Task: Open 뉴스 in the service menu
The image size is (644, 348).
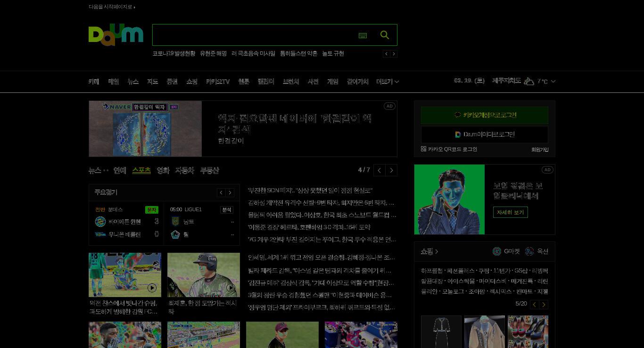Action: [x=133, y=82]
